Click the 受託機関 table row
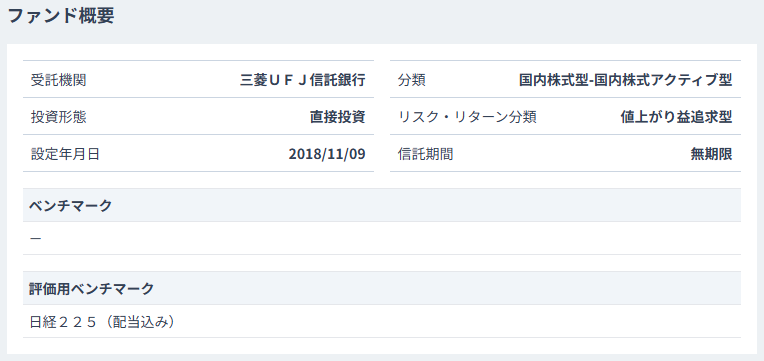 coord(198,79)
